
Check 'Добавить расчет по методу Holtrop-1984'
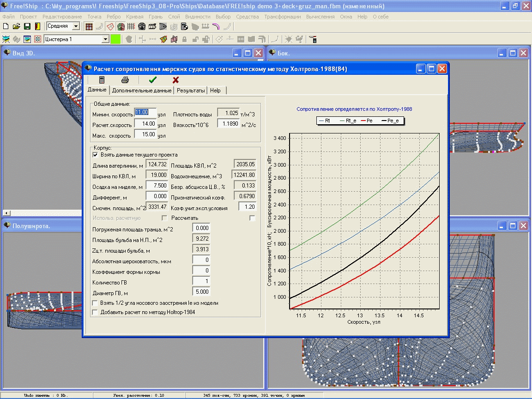click(95, 312)
